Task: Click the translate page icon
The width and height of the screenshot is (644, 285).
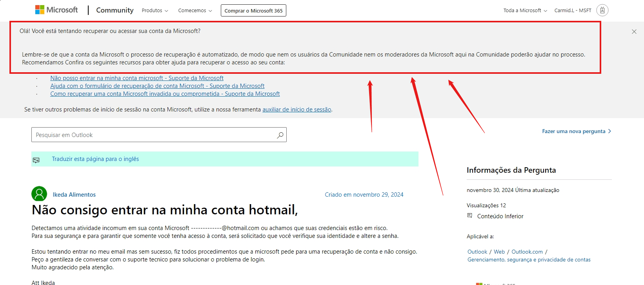Action: click(36, 160)
